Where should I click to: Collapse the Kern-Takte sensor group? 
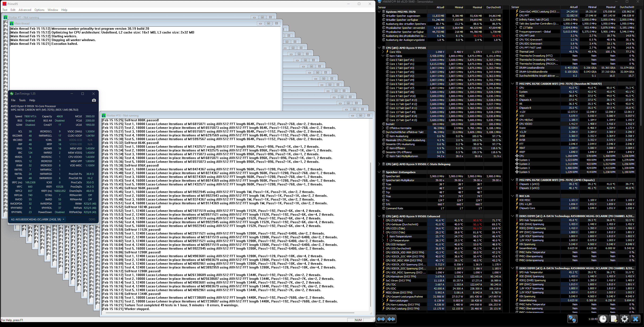(383, 56)
